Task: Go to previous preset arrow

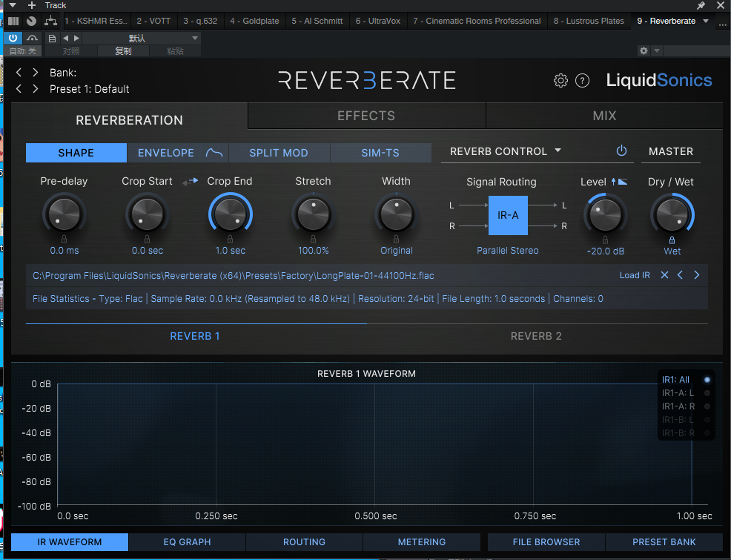Action: 19,88
